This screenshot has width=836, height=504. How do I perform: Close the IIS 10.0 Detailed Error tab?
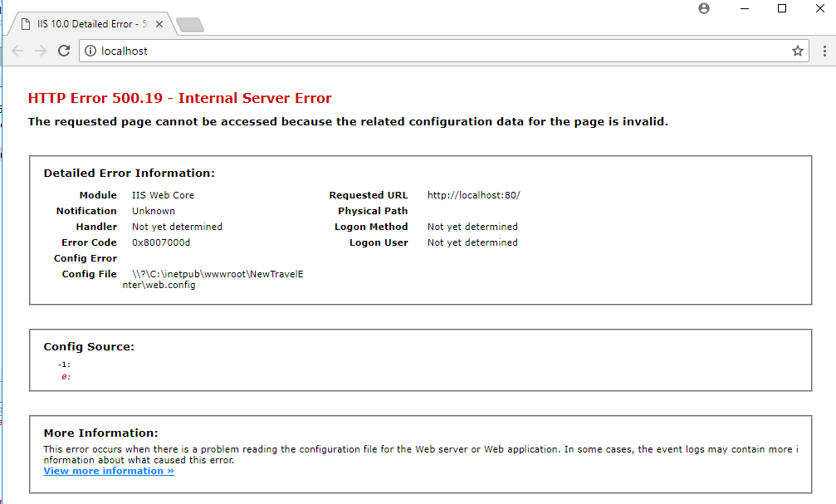coord(159,24)
